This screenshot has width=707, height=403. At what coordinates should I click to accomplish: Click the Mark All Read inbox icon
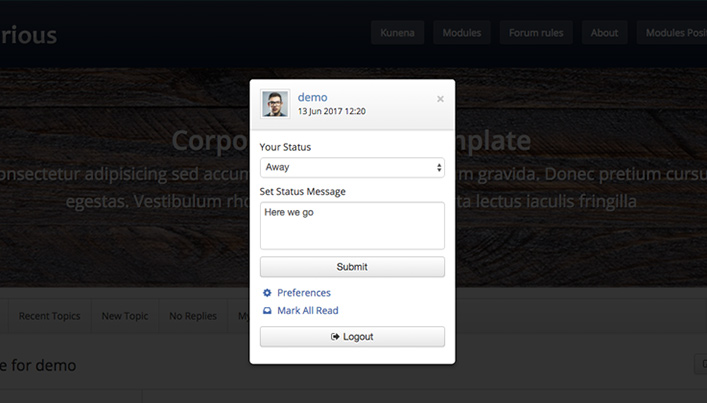tap(267, 311)
